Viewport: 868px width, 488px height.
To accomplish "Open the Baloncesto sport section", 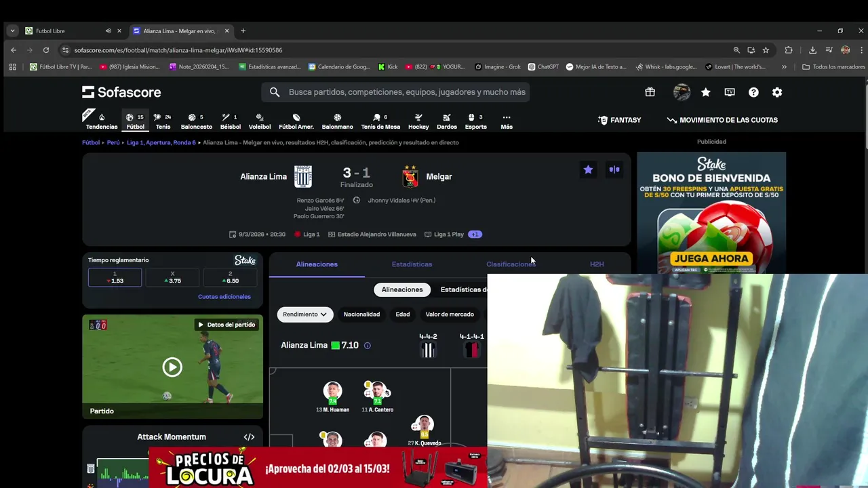I will click(196, 121).
